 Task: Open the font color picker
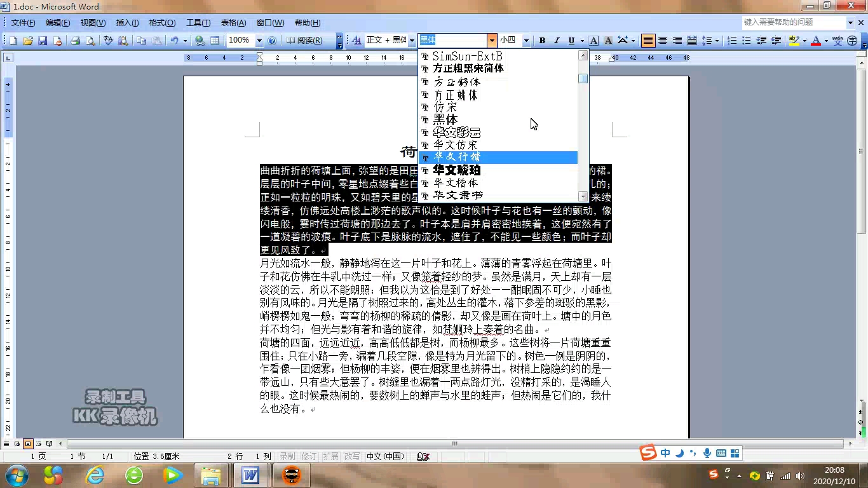coord(825,40)
